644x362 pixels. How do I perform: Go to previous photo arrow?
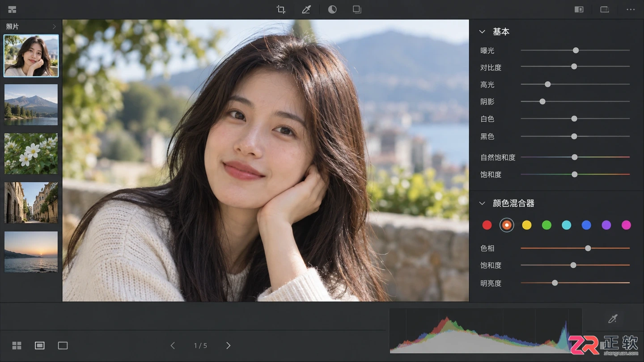coord(173,345)
